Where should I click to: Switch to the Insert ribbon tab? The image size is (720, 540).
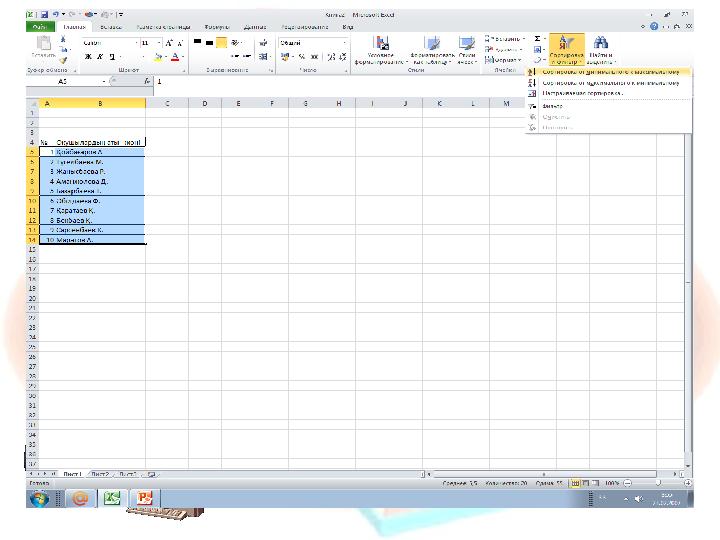111,27
